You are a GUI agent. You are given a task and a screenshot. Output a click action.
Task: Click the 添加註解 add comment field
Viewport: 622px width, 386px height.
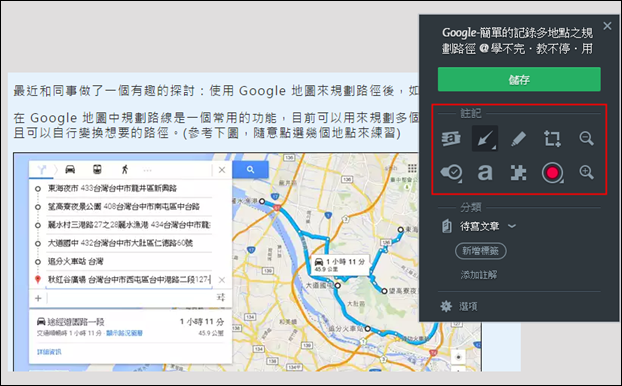pyautogui.click(x=479, y=275)
